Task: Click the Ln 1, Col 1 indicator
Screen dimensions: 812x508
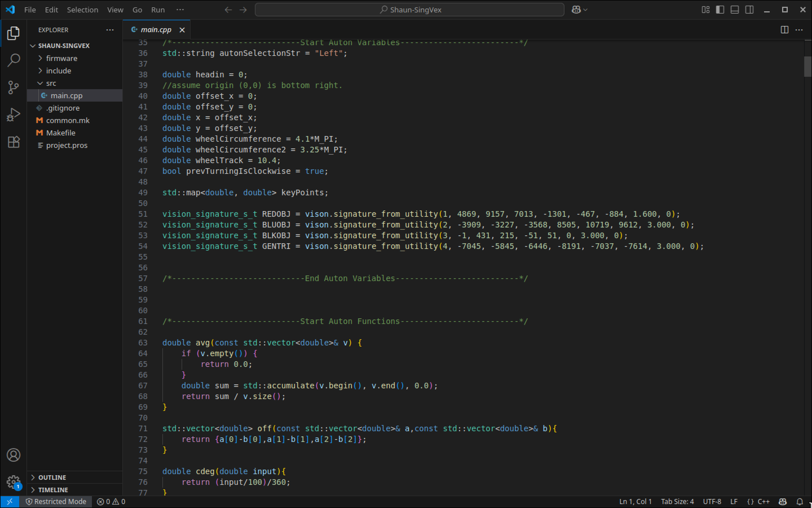Action: coord(635,502)
